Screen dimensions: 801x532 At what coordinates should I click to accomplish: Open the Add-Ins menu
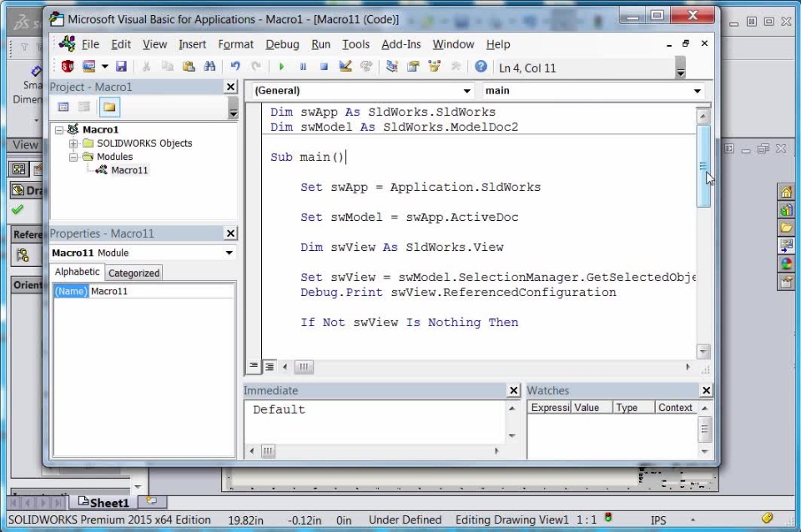point(401,44)
